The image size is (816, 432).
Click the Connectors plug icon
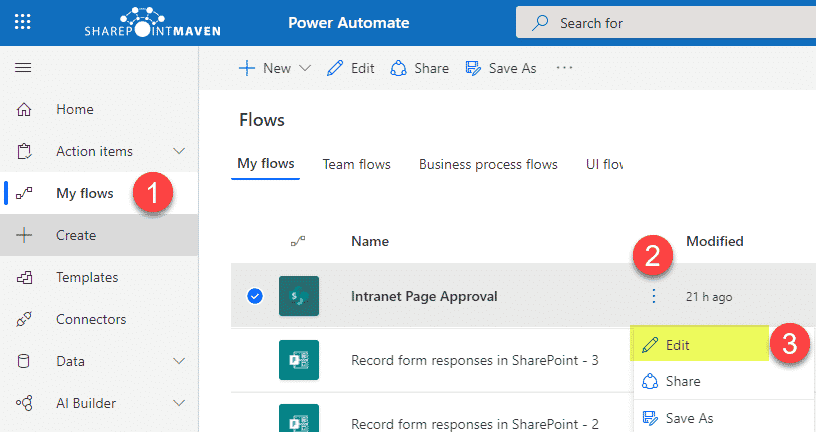pos(24,319)
